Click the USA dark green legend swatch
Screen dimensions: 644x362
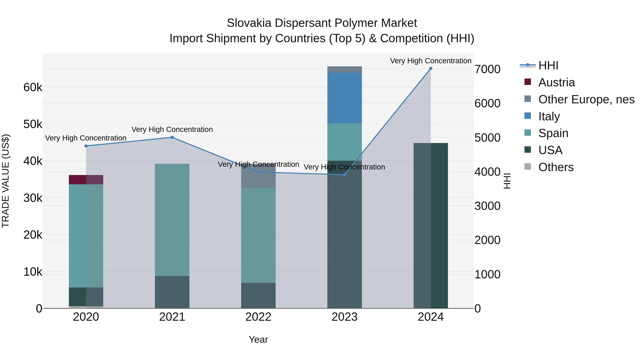528,149
